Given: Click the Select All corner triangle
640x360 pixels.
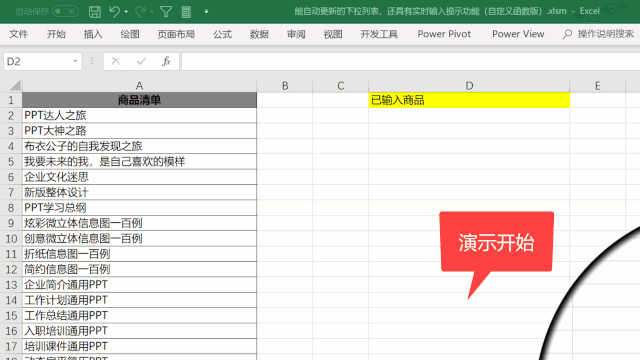Looking at the screenshot, I should [15, 85].
